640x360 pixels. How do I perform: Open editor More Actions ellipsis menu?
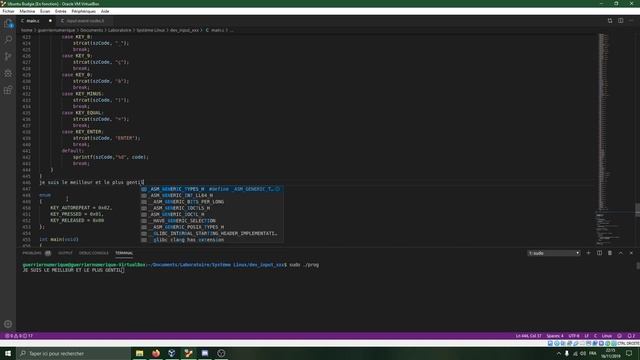click(x=631, y=21)
